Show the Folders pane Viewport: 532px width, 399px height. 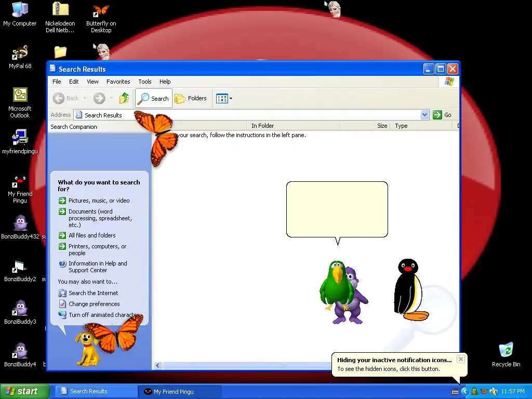(191, 98)
